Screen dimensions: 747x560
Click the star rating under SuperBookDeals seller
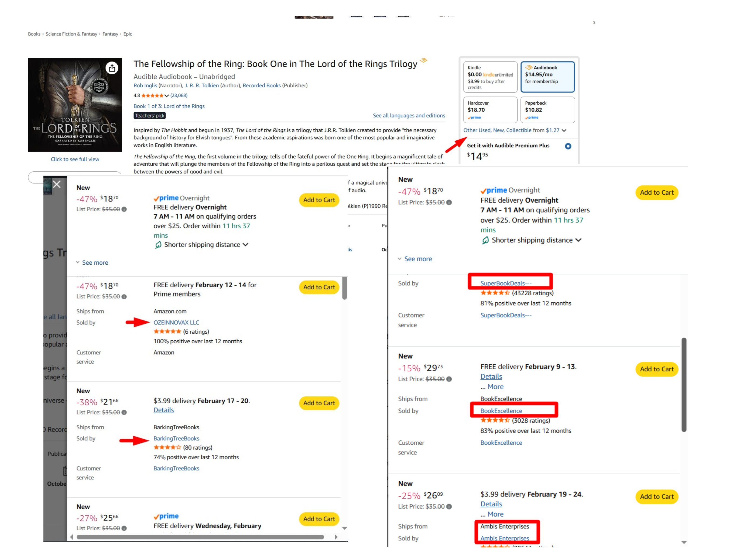pos(496,293)
